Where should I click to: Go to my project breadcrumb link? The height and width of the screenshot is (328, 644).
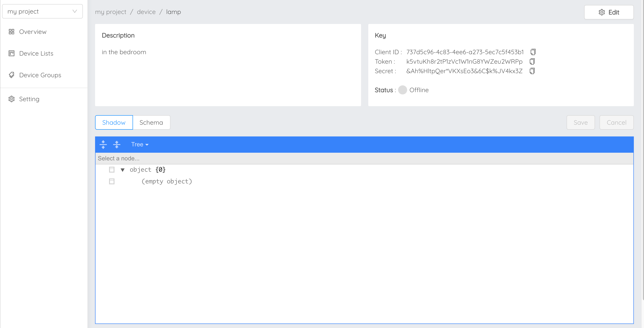(x=111, y=12)
